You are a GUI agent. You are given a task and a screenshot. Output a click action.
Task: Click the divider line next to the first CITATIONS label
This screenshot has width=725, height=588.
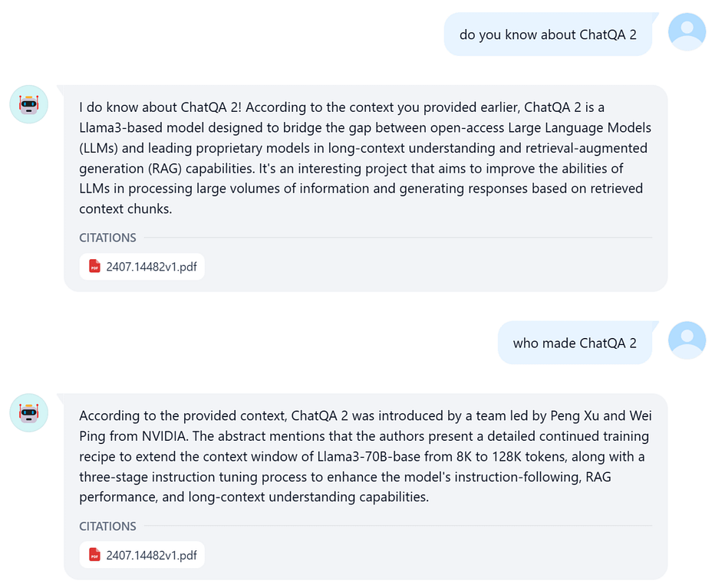click(398, 238)
